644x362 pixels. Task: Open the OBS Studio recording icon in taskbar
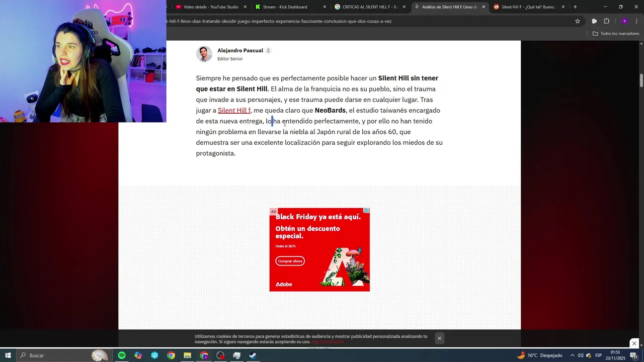tap(220, 355)
